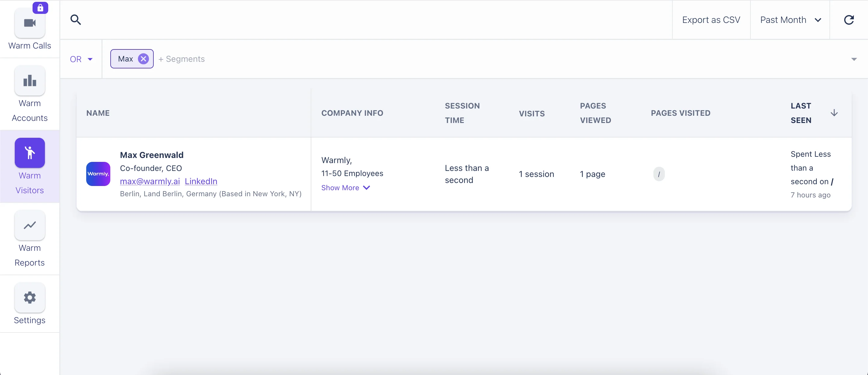
Task: Toggle sort arrow on Last Seen
Action: pos(834,113)
